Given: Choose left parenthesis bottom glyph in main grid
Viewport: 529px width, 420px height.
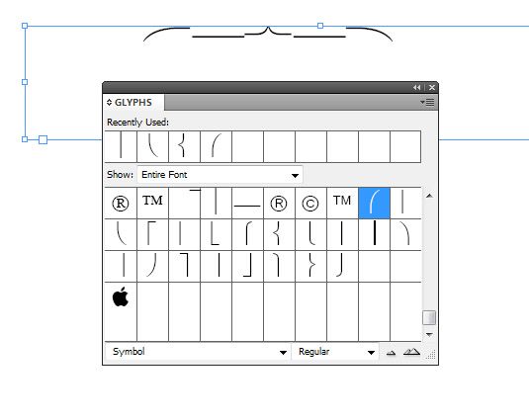Looking at the screenshot, I should click(121, 234).
